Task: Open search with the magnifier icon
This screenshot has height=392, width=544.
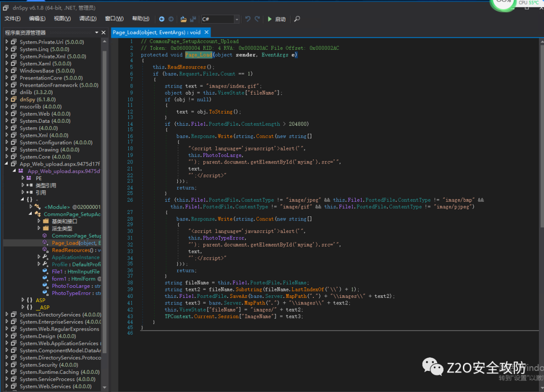Action: [x=297, y=19]
